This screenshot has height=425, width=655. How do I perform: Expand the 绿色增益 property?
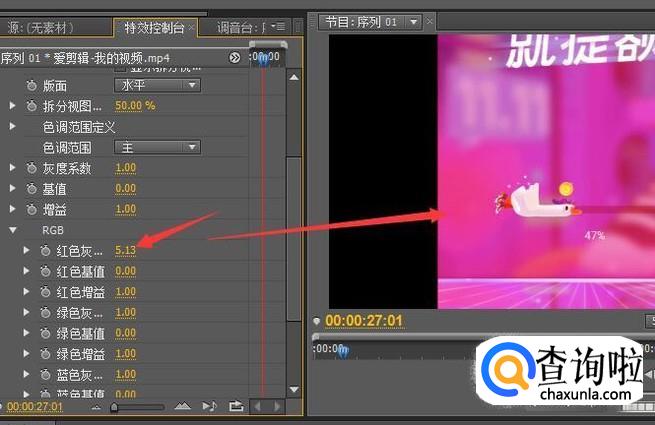[x=26, y=354]
